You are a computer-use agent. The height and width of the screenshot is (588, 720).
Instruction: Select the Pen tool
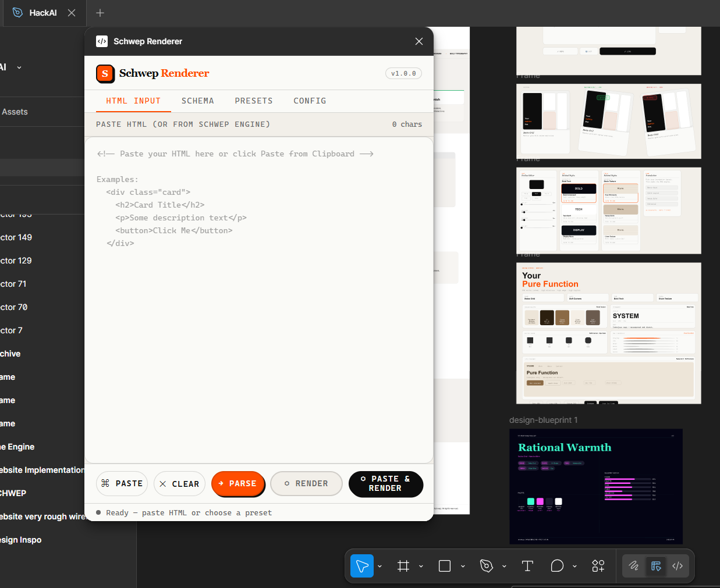487,566
